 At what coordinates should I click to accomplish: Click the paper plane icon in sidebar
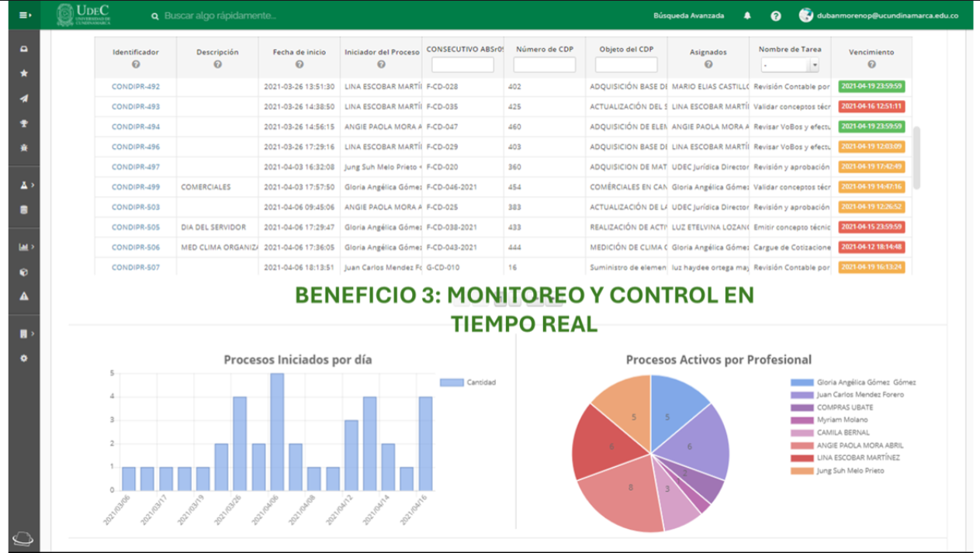pos(25,97)
